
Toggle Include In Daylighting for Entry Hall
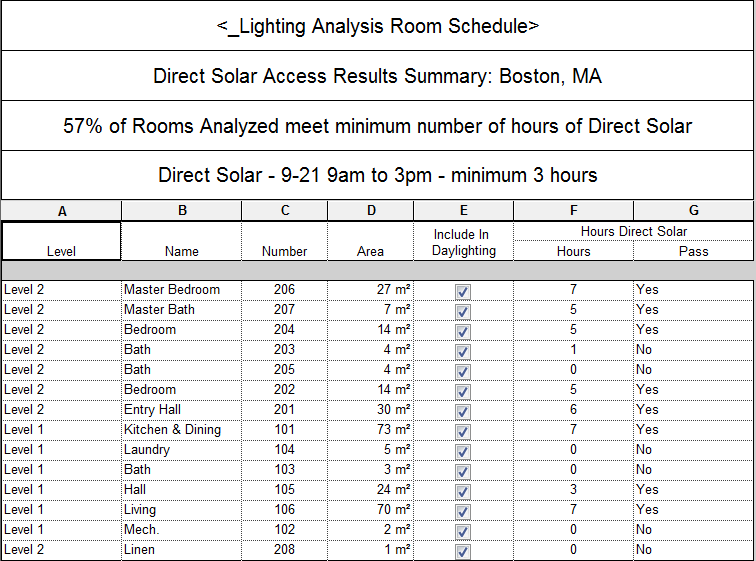462,411
